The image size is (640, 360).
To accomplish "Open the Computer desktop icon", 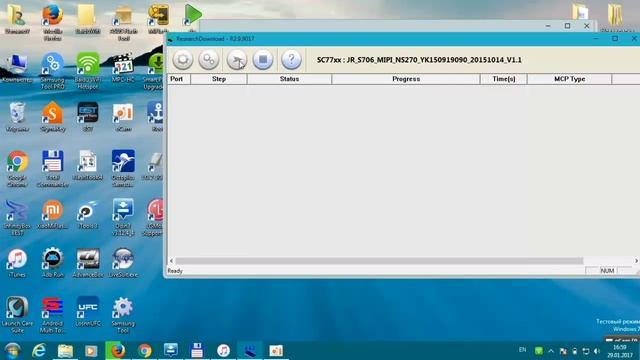I will pyautogui.click(x=17, y=68).
